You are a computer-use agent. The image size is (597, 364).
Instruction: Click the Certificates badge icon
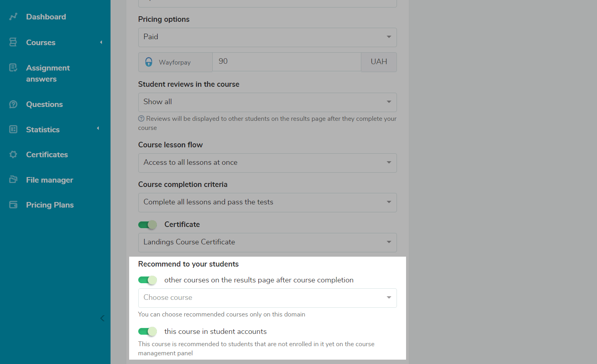coord(13,154)
